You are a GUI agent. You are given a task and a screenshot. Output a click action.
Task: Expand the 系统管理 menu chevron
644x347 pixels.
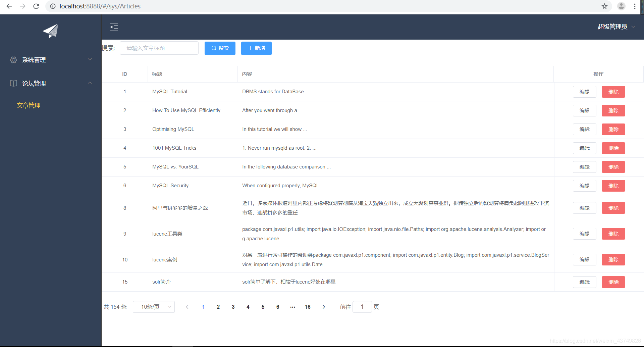click(x=90, y=59)
